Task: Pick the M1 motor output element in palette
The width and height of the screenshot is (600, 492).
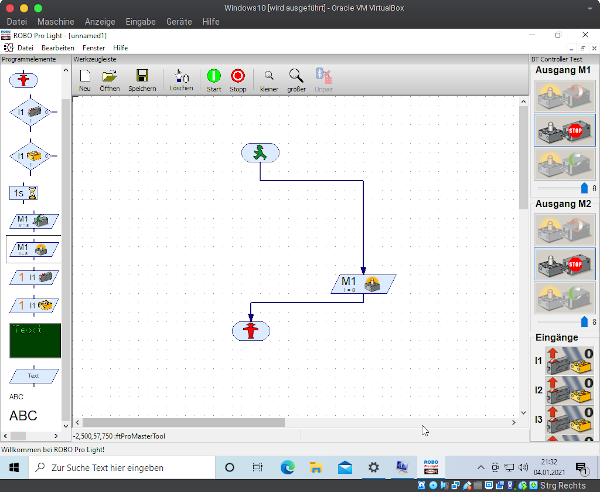Action: (34, 221)
